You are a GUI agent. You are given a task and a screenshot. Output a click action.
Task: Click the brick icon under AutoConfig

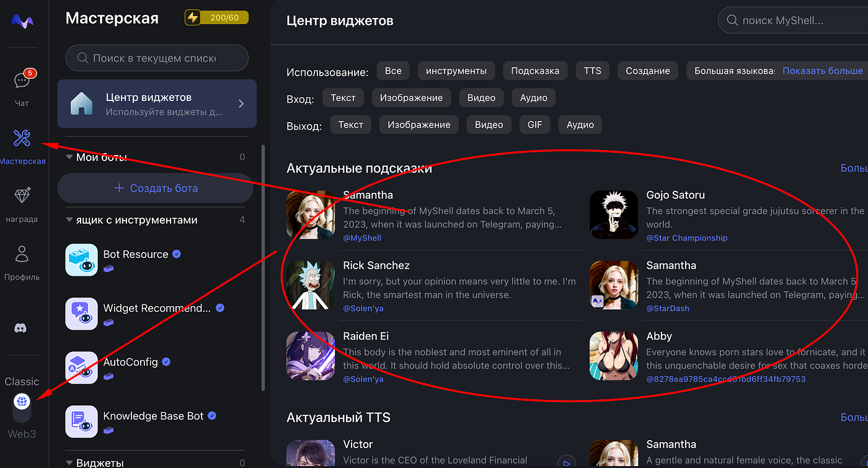coord(108,376)
